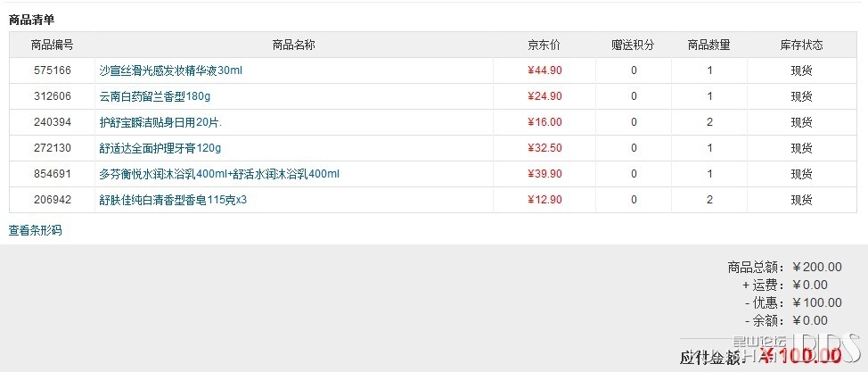Click the 查看条形码 link
This screenshot has width=868, height=372.
point(36,231)
